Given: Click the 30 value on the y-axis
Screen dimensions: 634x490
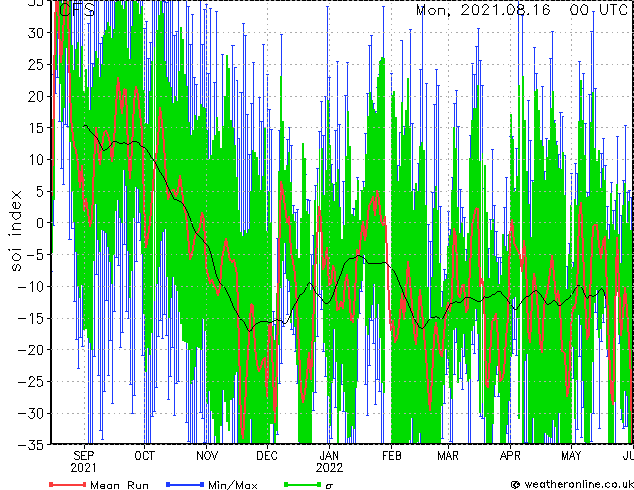Looking at the screenshot, I should point(38,32).
